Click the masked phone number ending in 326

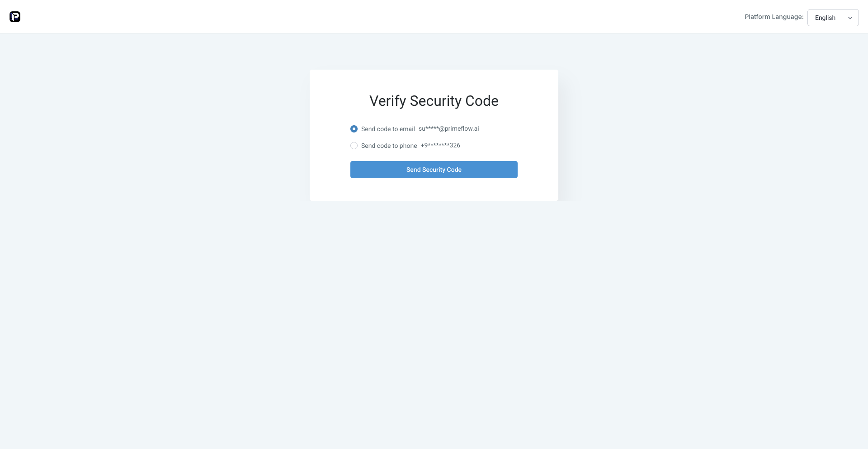440,145
